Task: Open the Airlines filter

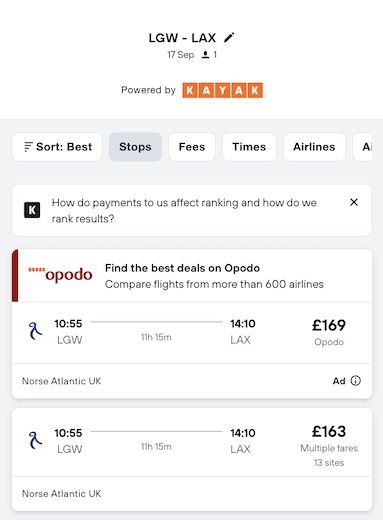Action: (x=314, y=147)
